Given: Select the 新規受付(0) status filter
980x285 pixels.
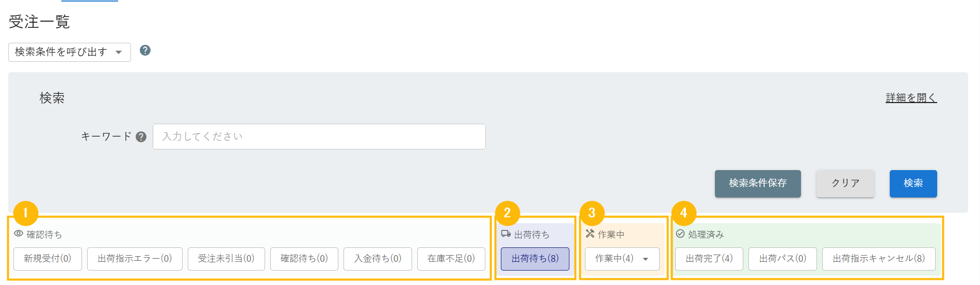Looking at the screenshot, I should click(47, 259).
